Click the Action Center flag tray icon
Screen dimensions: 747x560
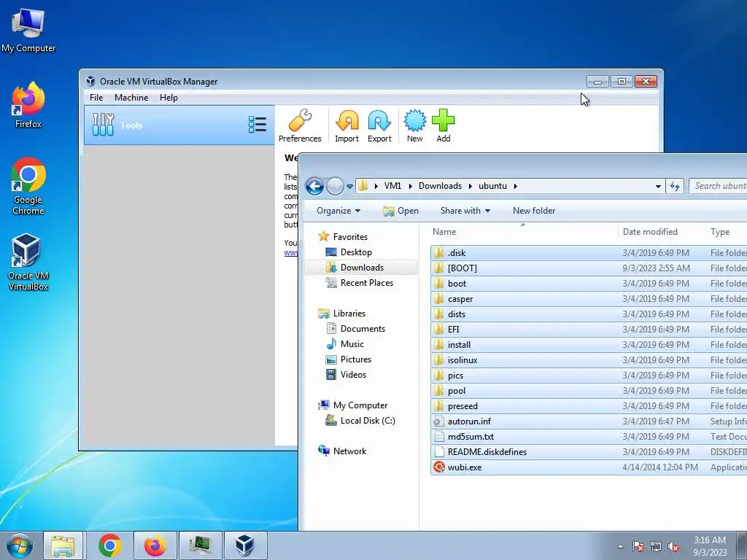[x=638, y=547]
